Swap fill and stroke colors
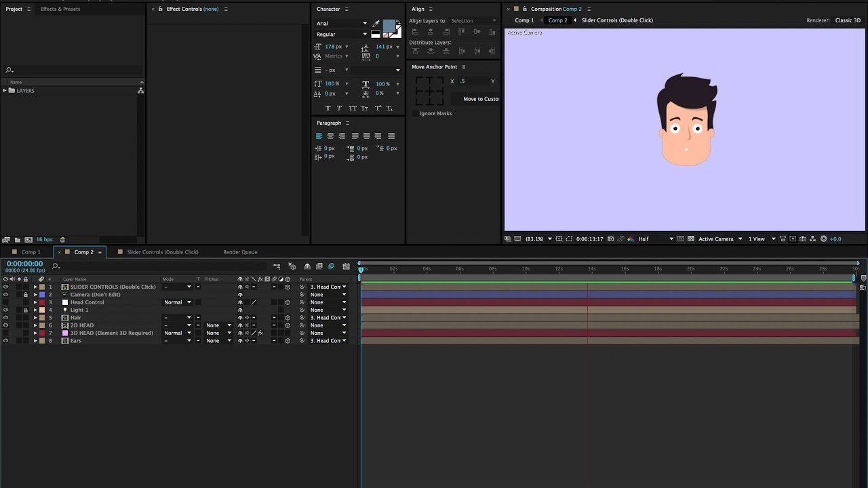 [398, 23]
